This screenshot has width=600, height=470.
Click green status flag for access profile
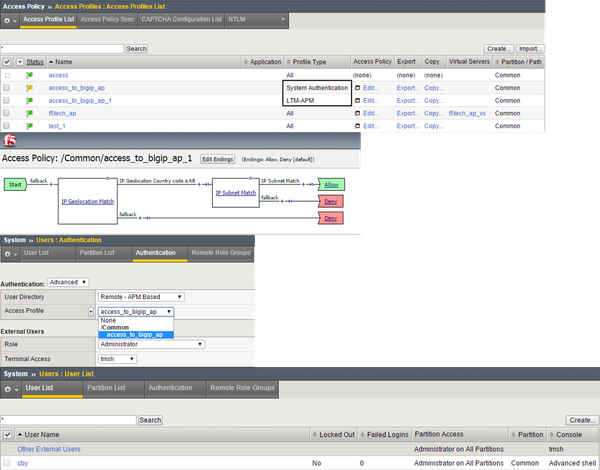coord(29,75)
